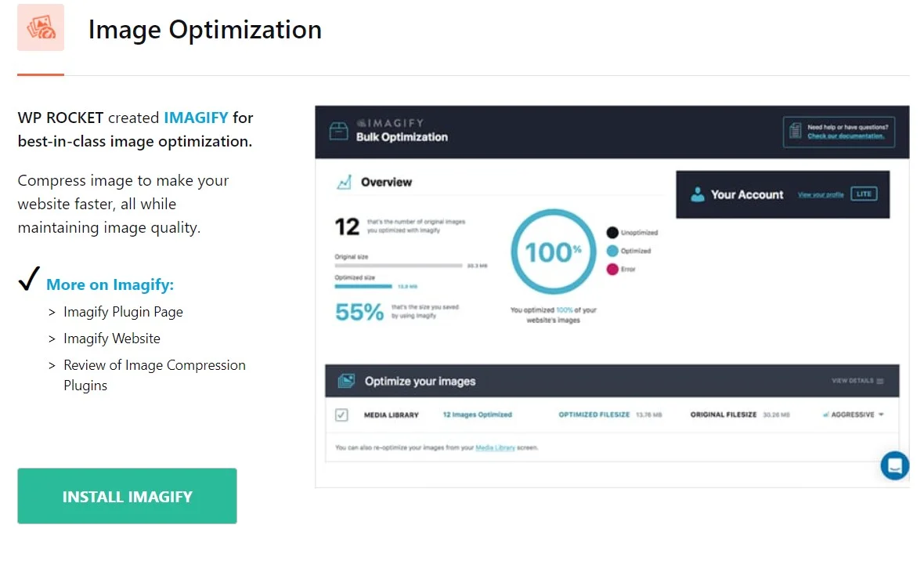Screen dimensions: 924x583
Task: Click the documentation page icon
Action: coord(795,131)
